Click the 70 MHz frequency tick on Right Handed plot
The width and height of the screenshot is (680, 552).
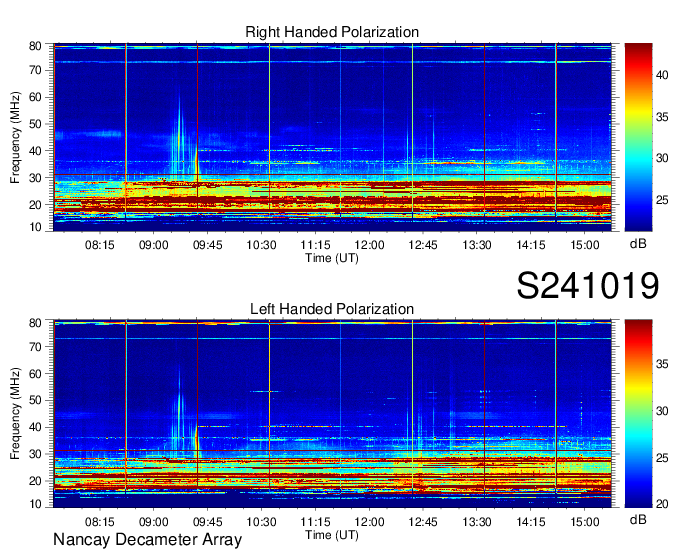click(35, 70)
